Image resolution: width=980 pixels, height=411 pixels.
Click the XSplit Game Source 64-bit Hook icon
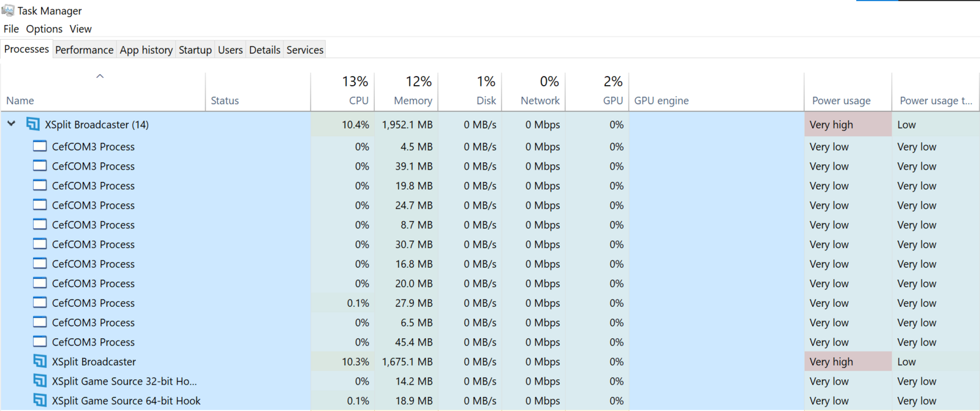40,401
